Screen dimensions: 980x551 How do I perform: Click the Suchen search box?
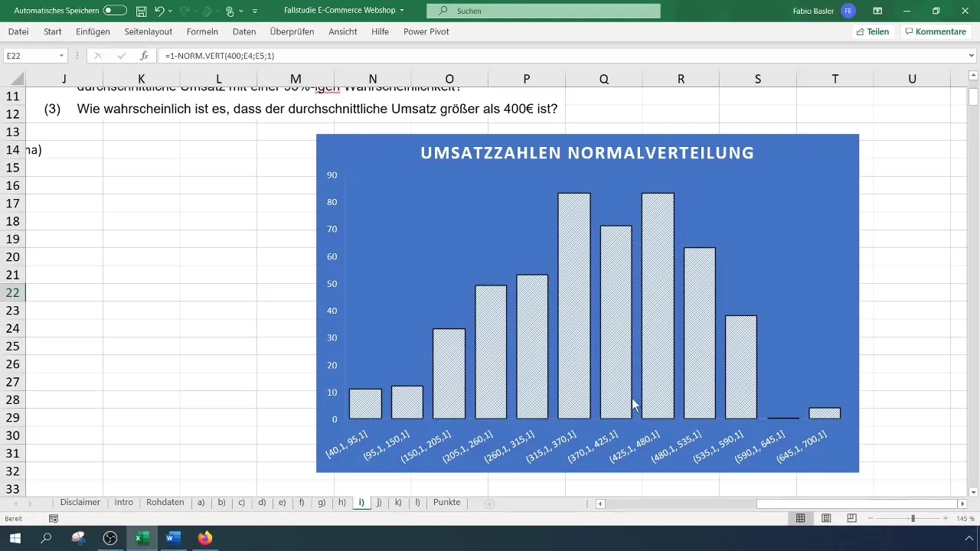point(543,11)
